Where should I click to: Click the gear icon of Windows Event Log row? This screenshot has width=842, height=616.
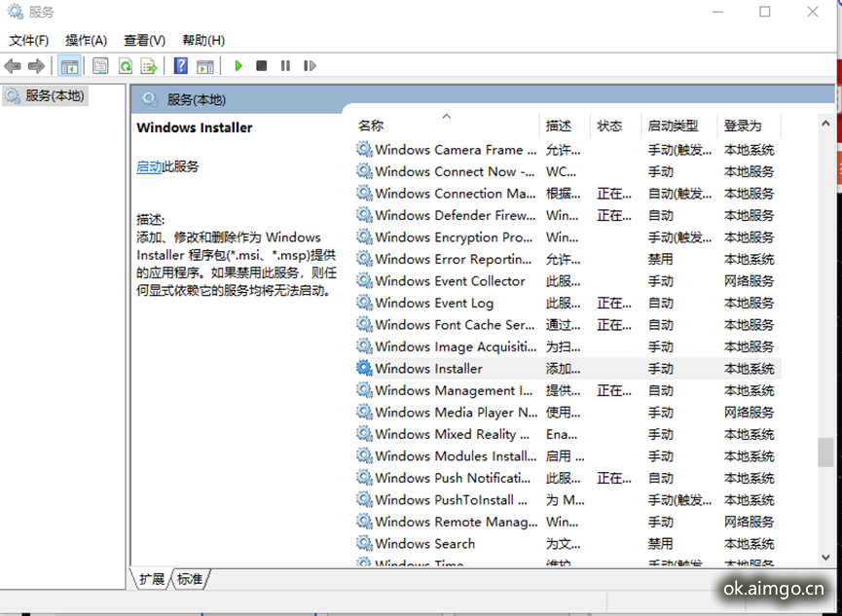tap(365, 303)
